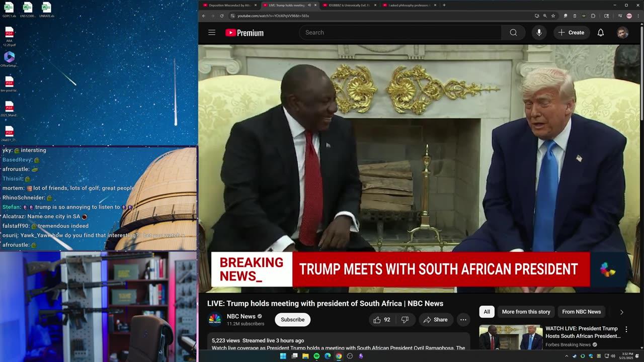Image resolution: width=644 pixels, height=362 pixels.
Task: Reload the page in Chrome
Action: 221,16
